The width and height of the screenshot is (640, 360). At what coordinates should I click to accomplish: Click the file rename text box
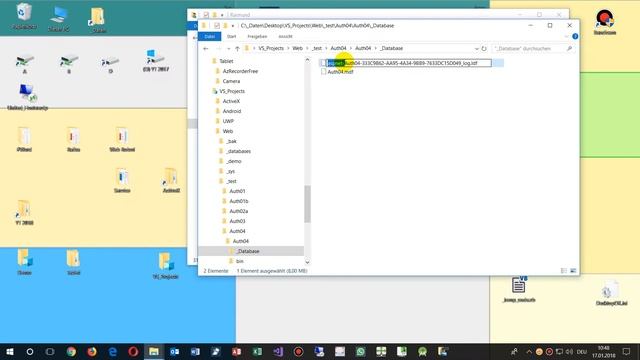[x=409, y=63]
